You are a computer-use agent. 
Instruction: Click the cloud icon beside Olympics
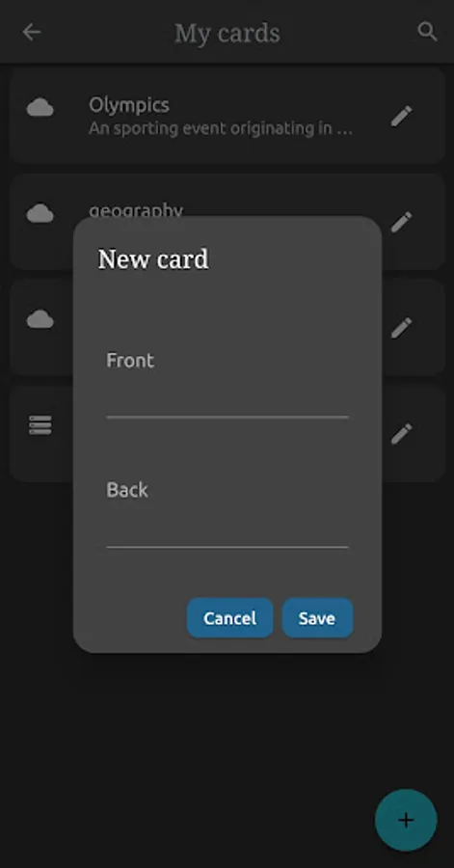coord(40,107)
